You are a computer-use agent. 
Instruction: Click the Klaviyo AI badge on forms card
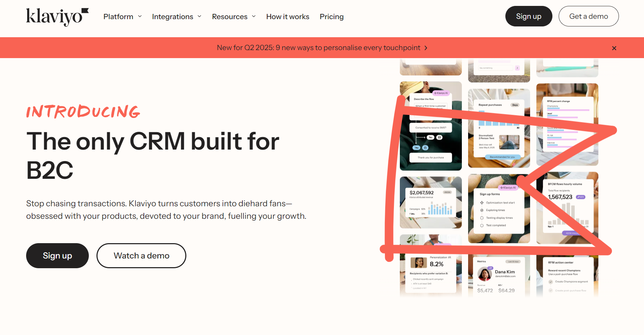point(508,188)
